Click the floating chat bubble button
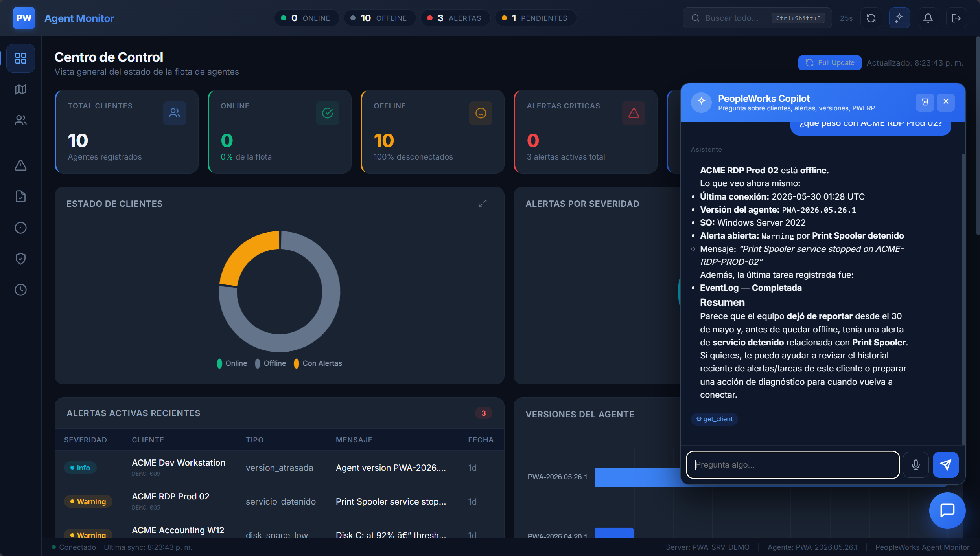Screen dimensions: 980x556 click(947, 510)
